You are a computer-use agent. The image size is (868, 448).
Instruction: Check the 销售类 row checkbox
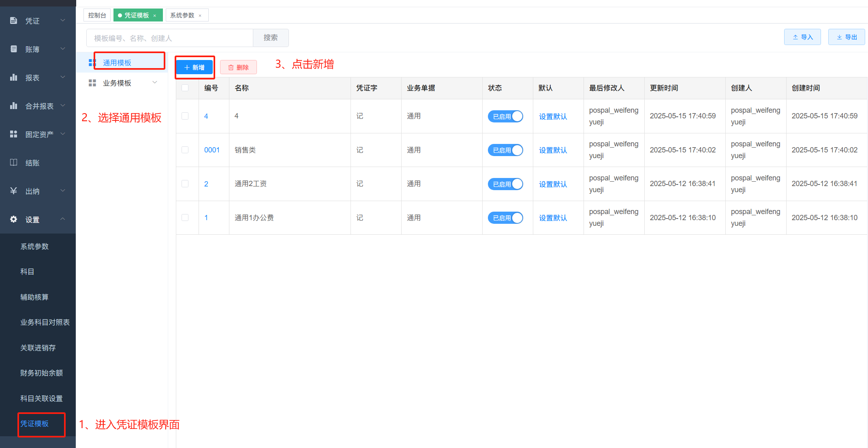click(185, 150)
